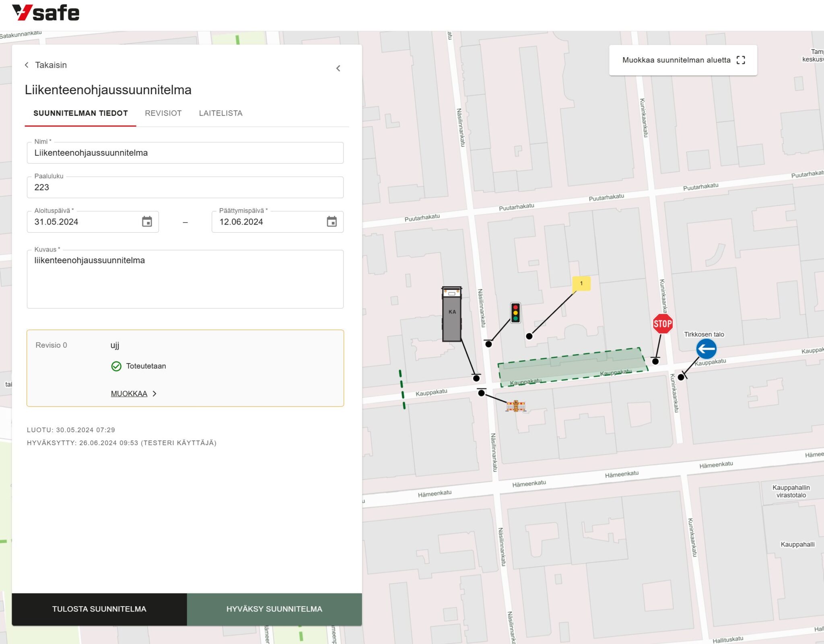Click the Kauppahallin virastotalo map label
Image resolution: width=824 pixels, height=644 pixels.
pos(791,491)
